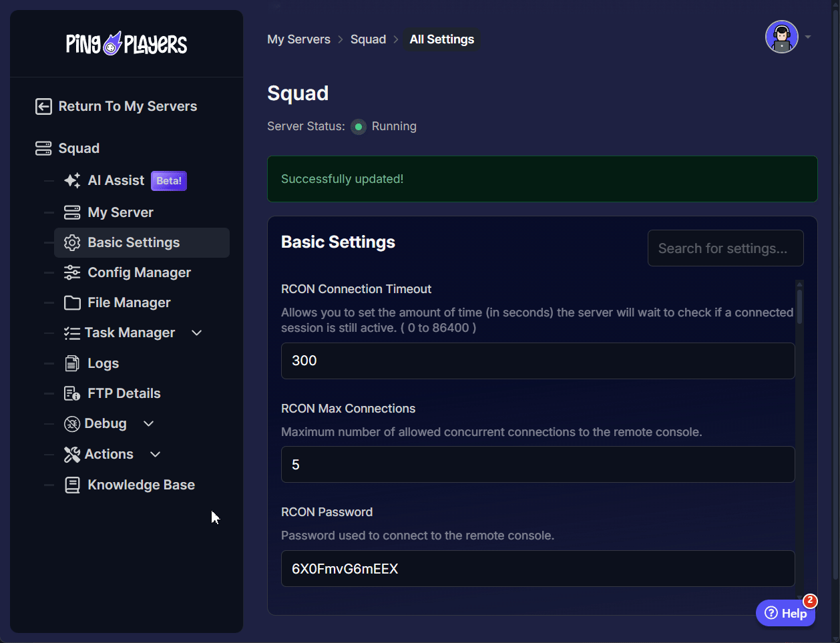Click the green server status indicator

[x=359, y=126]
